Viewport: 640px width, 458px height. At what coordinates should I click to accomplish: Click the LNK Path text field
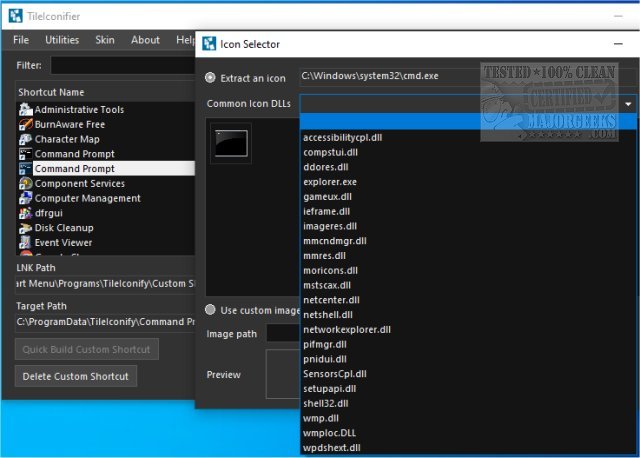pyautogui.click(x=105, y=284)
